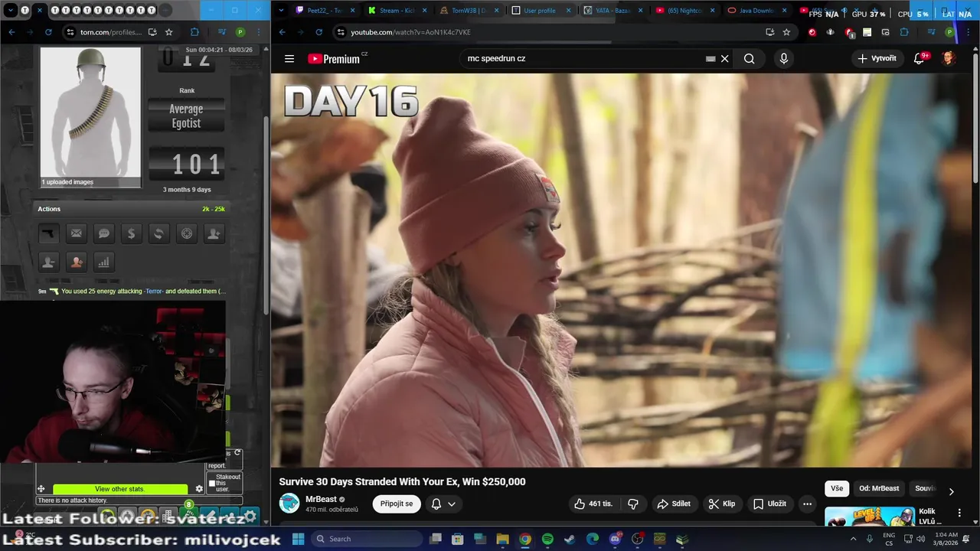Image resolution: width=980 pixels, height=551 pixels.
Task: Show hidden system tray icons chevron
Action: [x=853, y=539]
